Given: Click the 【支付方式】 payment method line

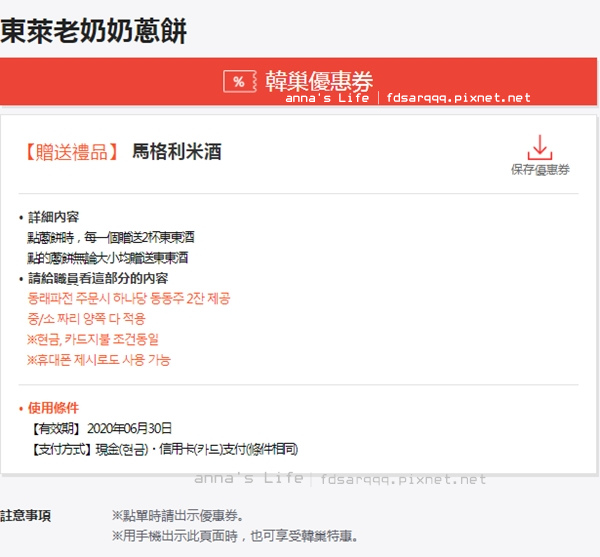Looking at the screenshot, I should [164, 449].
